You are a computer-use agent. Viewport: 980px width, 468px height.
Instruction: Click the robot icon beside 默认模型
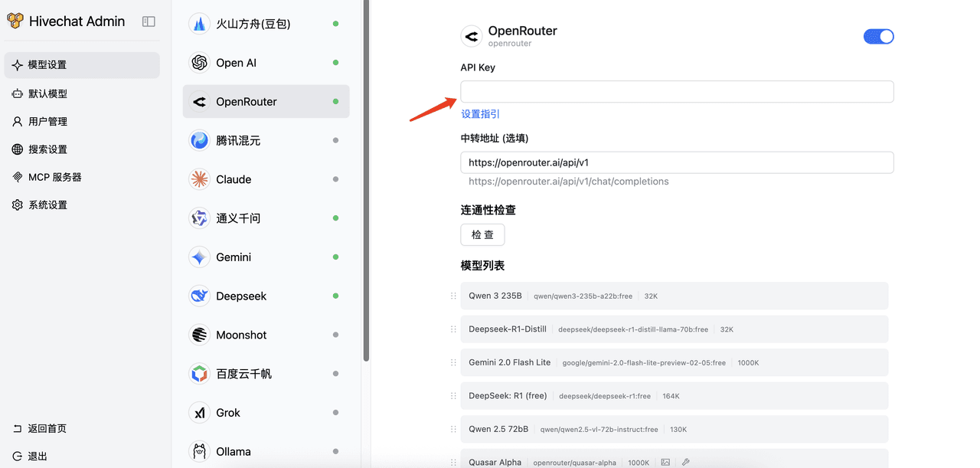pyautogui.click(x=17, y=93)
